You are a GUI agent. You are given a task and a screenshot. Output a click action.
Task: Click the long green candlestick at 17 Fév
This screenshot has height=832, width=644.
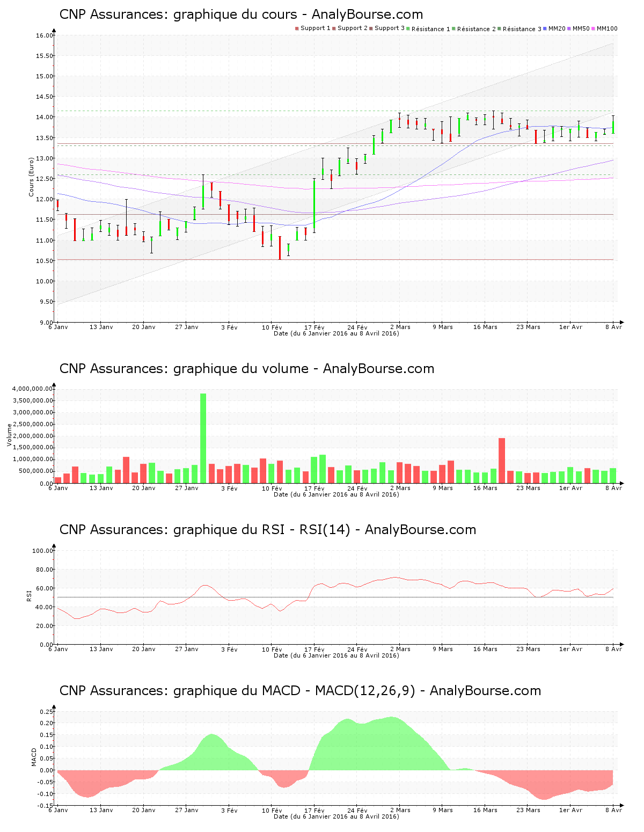click(314, 206)
